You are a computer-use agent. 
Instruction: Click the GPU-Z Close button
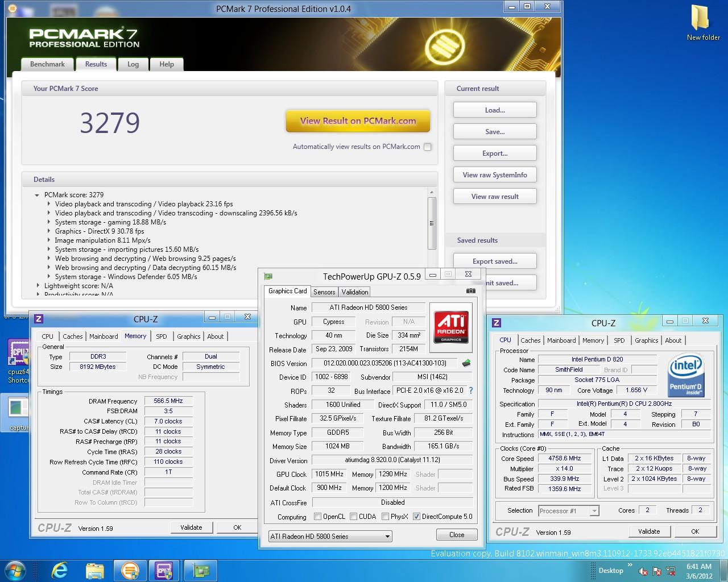[457, 535]
